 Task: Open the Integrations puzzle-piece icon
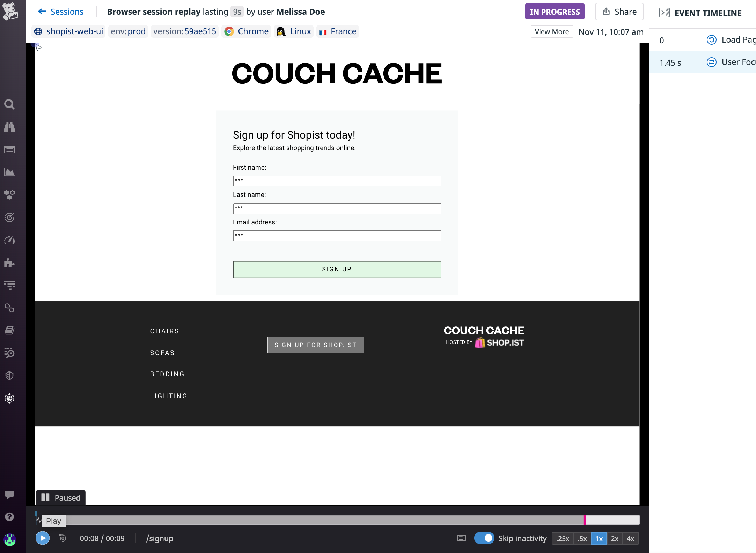pyautogui.click(x=9, y=263)
